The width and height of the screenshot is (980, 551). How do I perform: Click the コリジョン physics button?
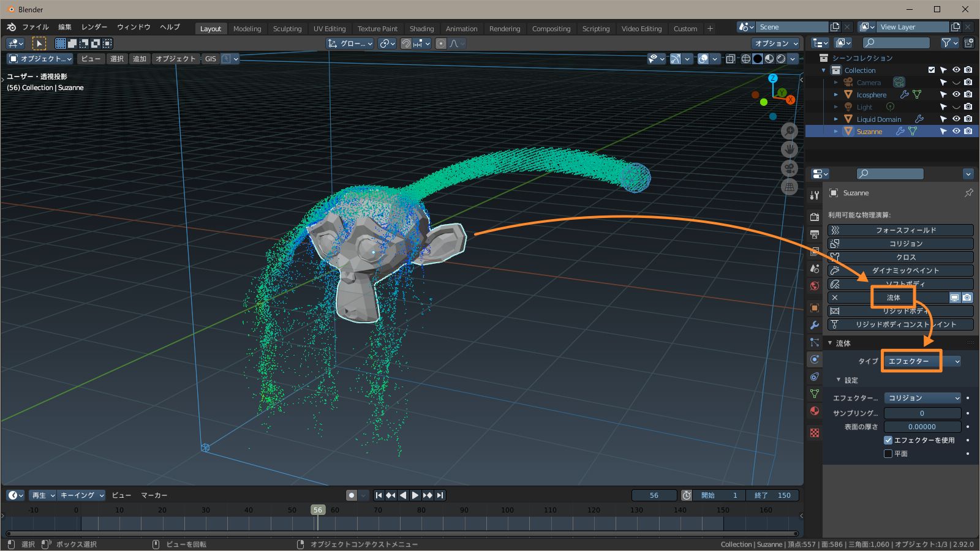click(x=900, y=244)
